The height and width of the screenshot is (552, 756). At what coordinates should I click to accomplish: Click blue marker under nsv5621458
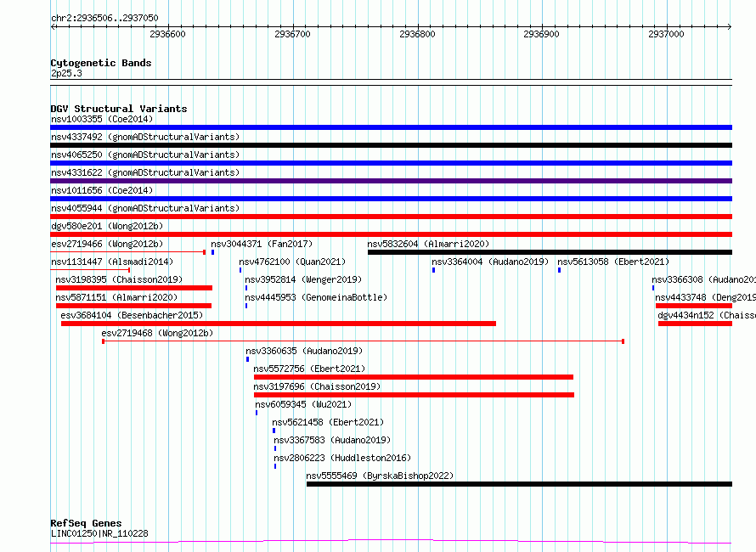274,431
